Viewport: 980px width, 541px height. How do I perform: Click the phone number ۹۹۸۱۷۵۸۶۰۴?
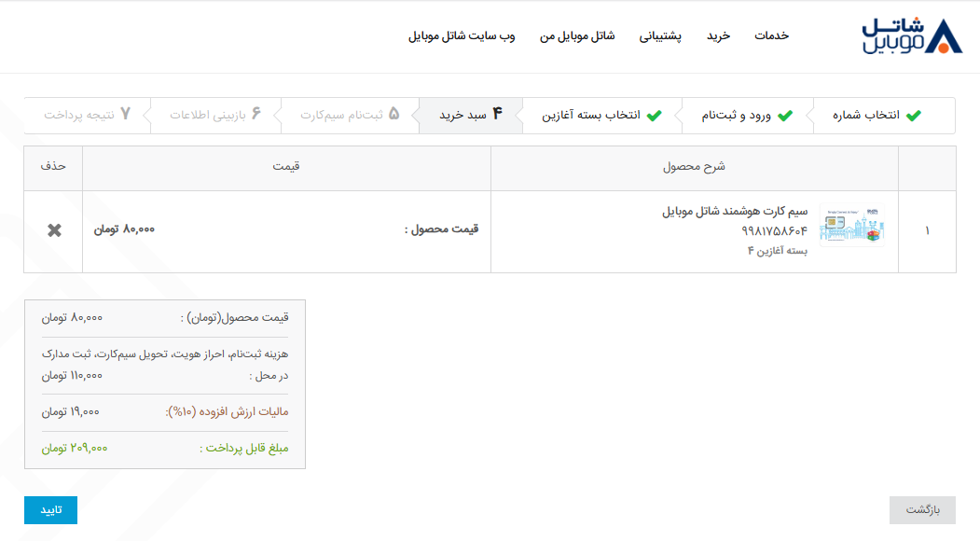pyautogui.click(x=774, y=230)
